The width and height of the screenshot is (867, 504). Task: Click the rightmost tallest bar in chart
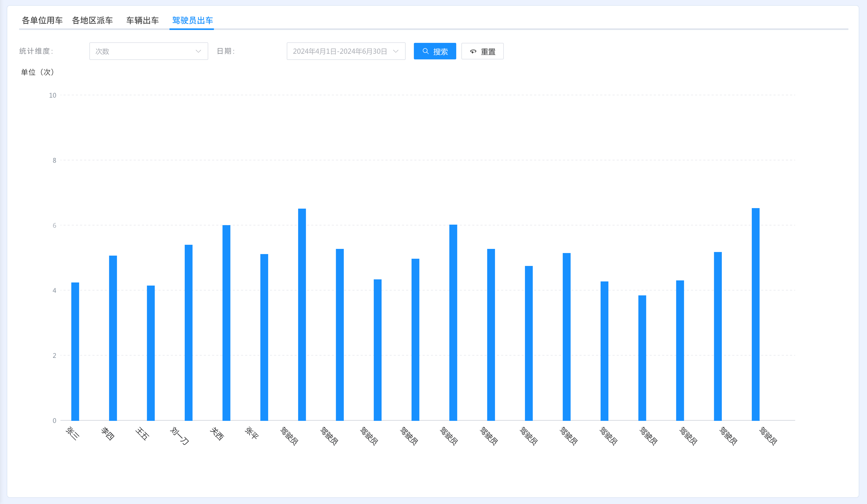click(x=756, y=314)
